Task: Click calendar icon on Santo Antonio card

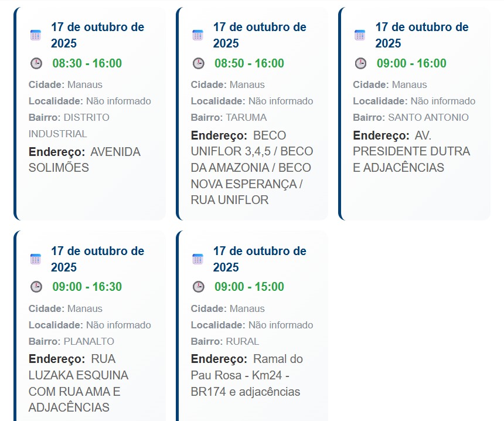Action: (360, 35)
